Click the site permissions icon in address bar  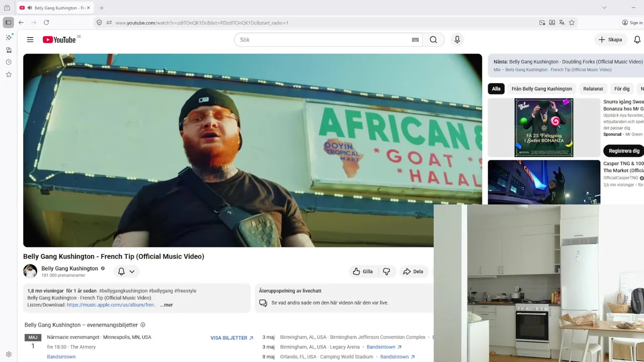[109, 23]
